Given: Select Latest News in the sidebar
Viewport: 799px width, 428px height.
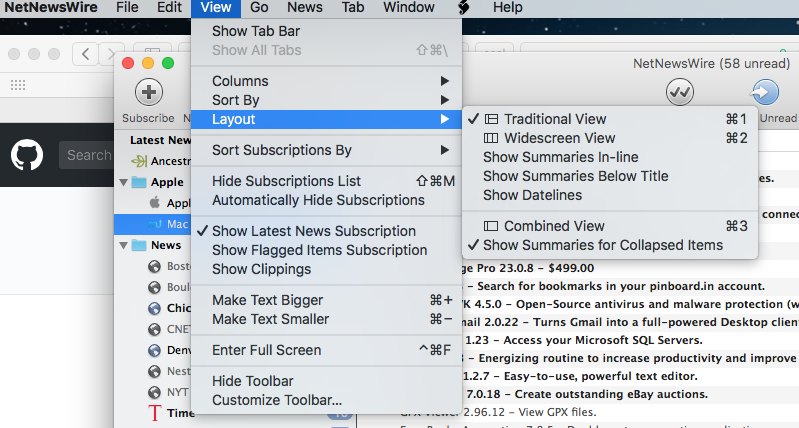Looking at the screenshot, I should [x=160, y=140].
